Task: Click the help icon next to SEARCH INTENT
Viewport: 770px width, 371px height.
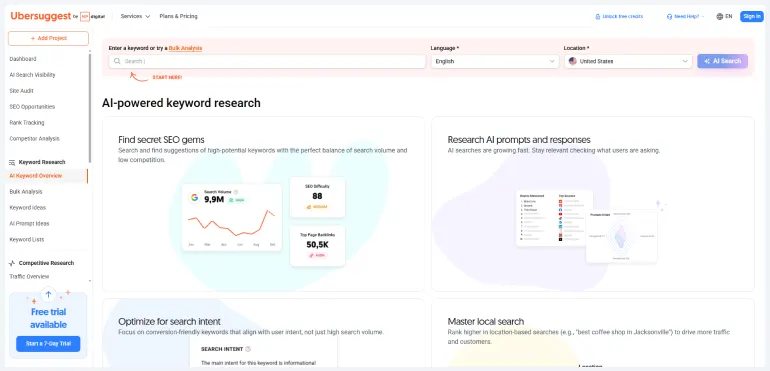Action: pyautogui.click(x=248, y=349)
